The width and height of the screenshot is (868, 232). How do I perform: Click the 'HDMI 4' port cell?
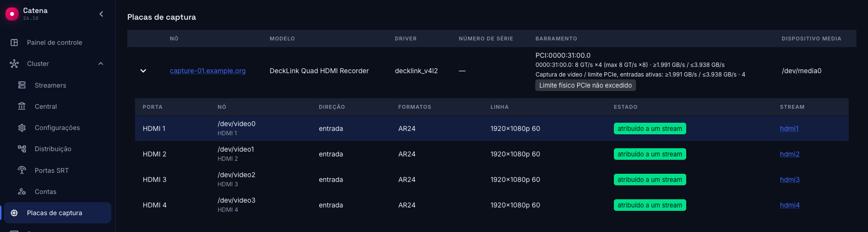coord(154,205)
